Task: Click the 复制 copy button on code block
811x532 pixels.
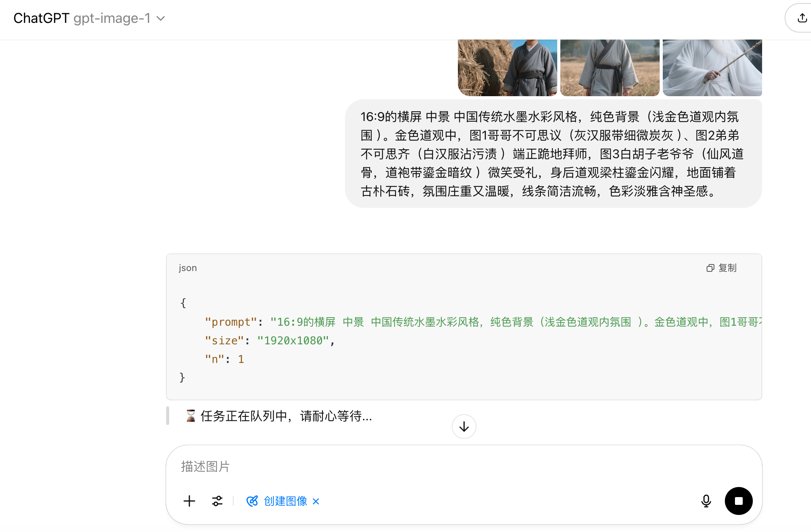Action: click(x=721, y=268)
